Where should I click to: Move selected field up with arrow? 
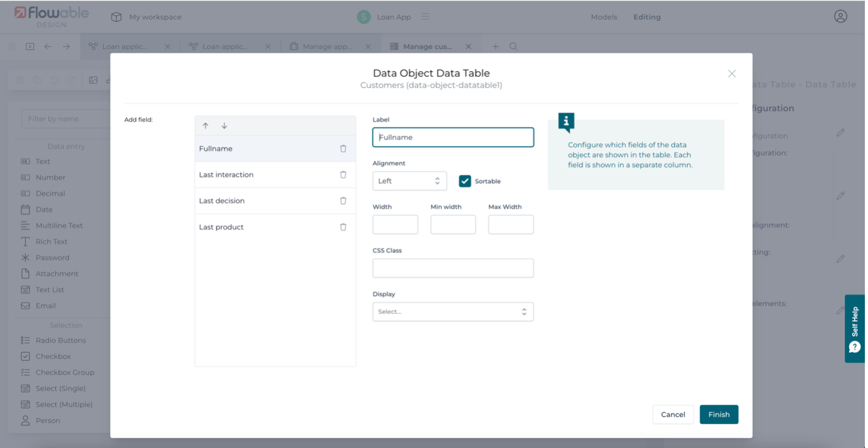pyautogui.click(x=206, y=126)
